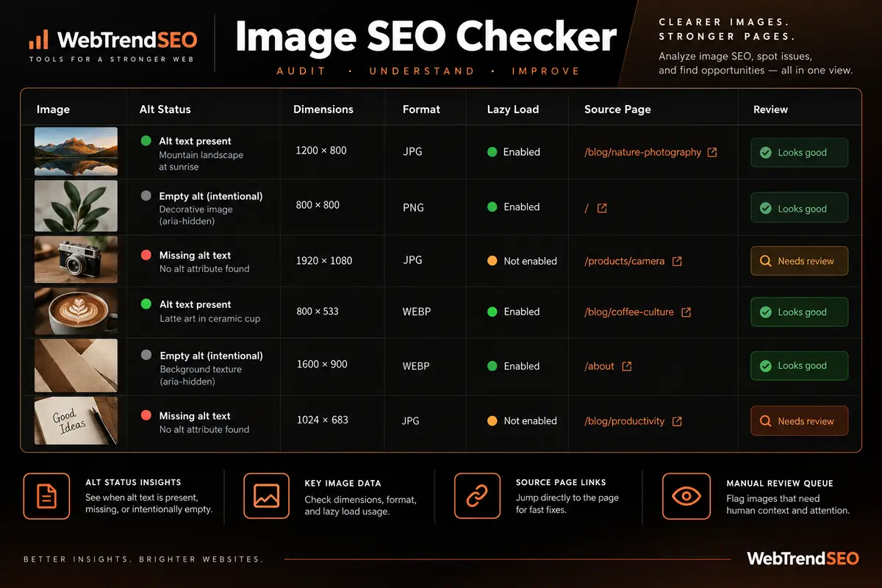Open the mountain landscape thumbnail
This screenshot has height=588, width=882.
(x=76, y=151)
